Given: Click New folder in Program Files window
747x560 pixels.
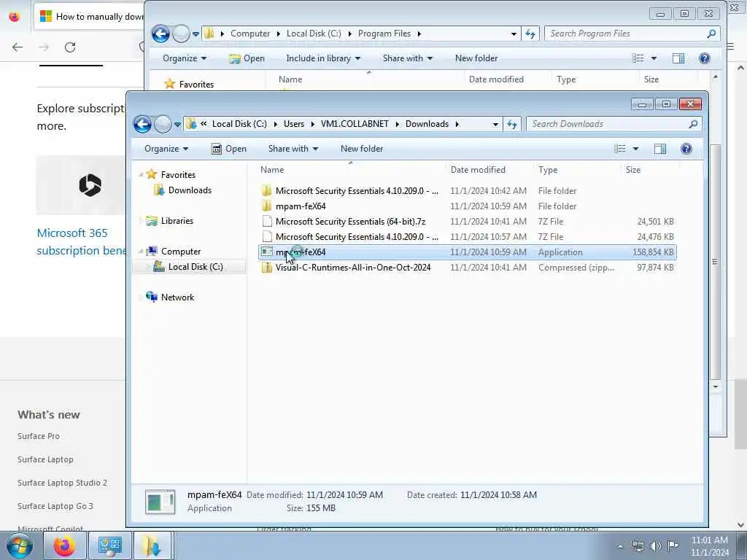Looking at the screenshot, I should click(476, 58).
